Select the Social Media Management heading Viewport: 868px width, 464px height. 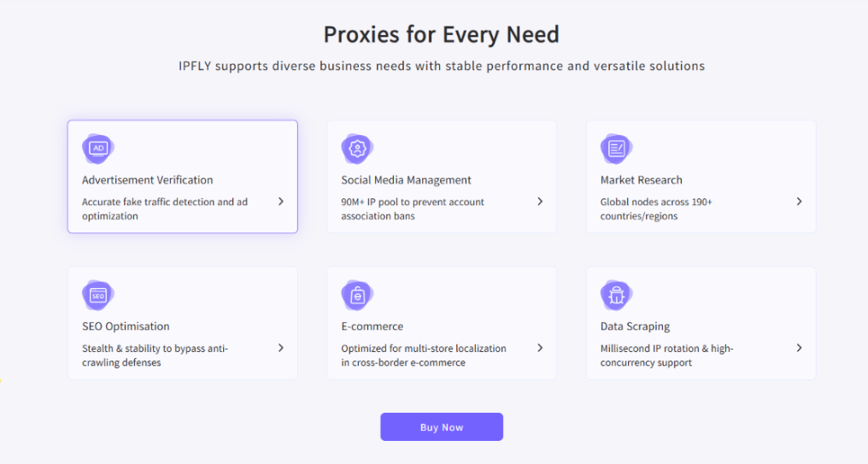pos(406,180)
